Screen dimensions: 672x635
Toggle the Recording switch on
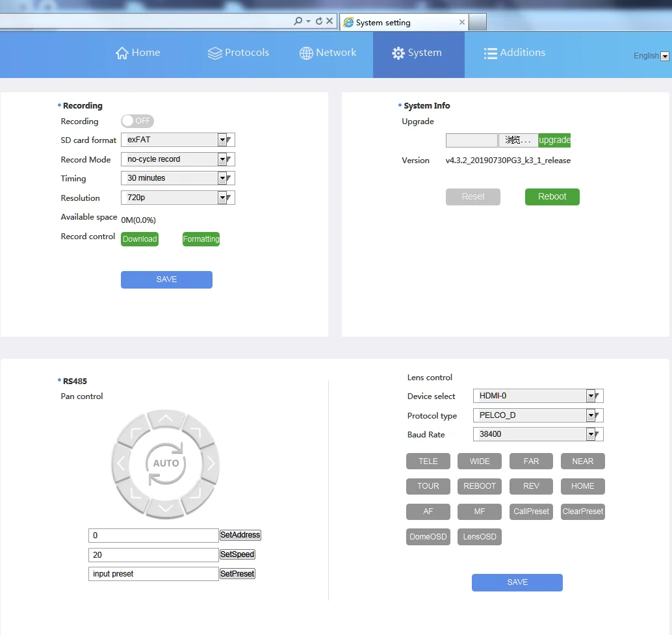[x=137, y=121]
